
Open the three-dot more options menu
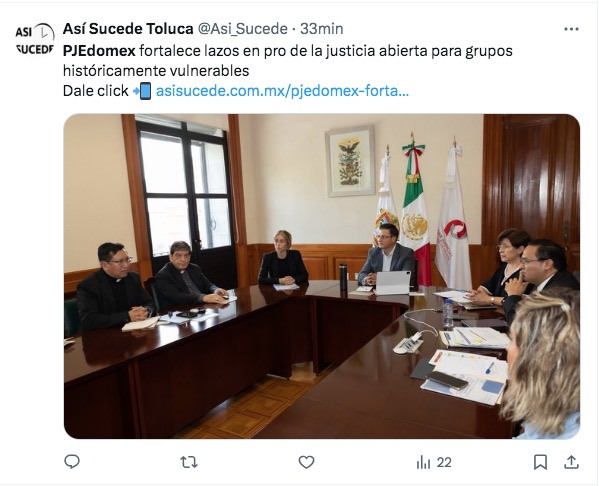[x=571, y=29]
